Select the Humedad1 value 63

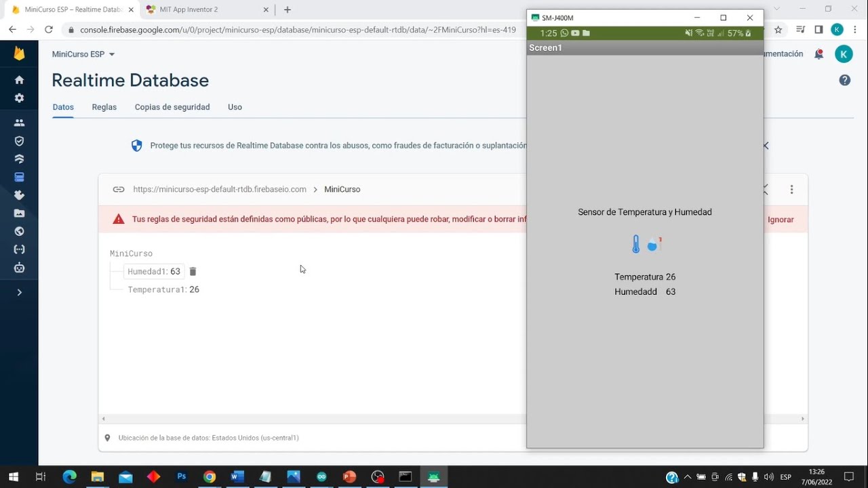point(176,271)
